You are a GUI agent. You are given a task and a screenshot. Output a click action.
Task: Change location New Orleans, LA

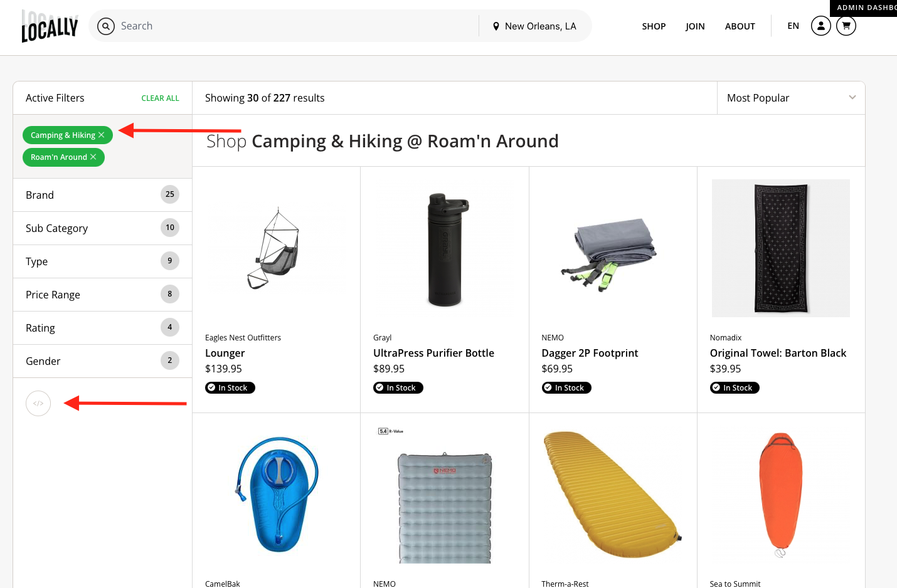(534, 26)
